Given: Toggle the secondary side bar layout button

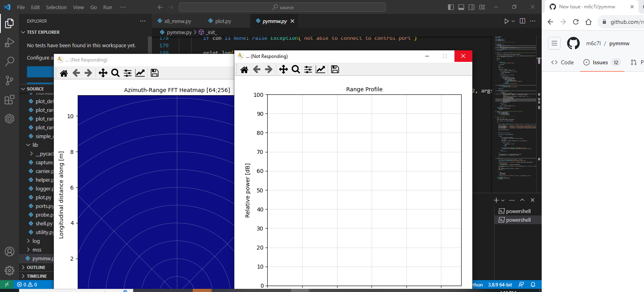Looking at the screenshot, I should pos(471,7).
